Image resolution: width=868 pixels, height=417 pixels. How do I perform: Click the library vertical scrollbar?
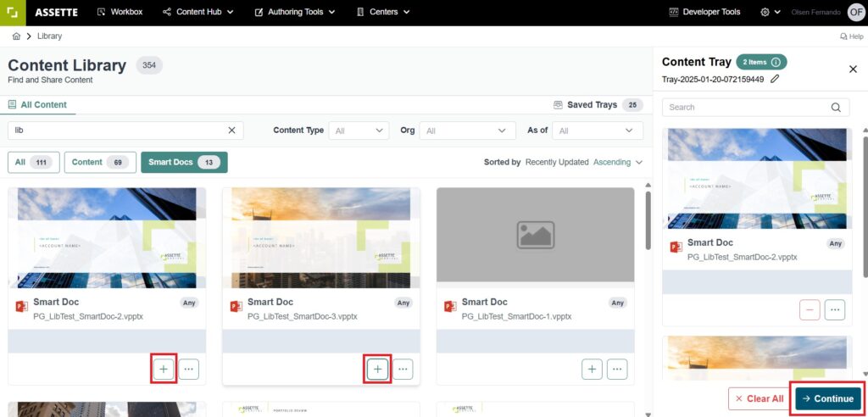(648, 221)
